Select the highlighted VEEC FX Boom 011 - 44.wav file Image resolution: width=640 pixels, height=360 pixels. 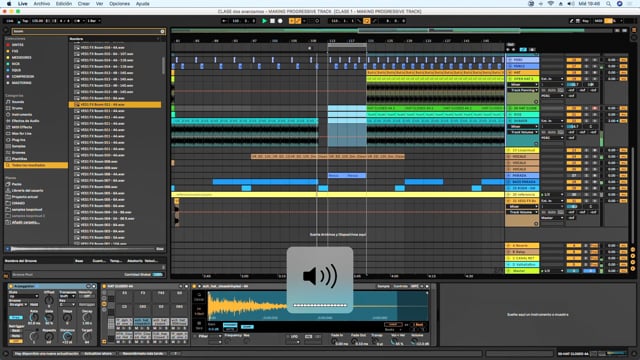(115, 105)
